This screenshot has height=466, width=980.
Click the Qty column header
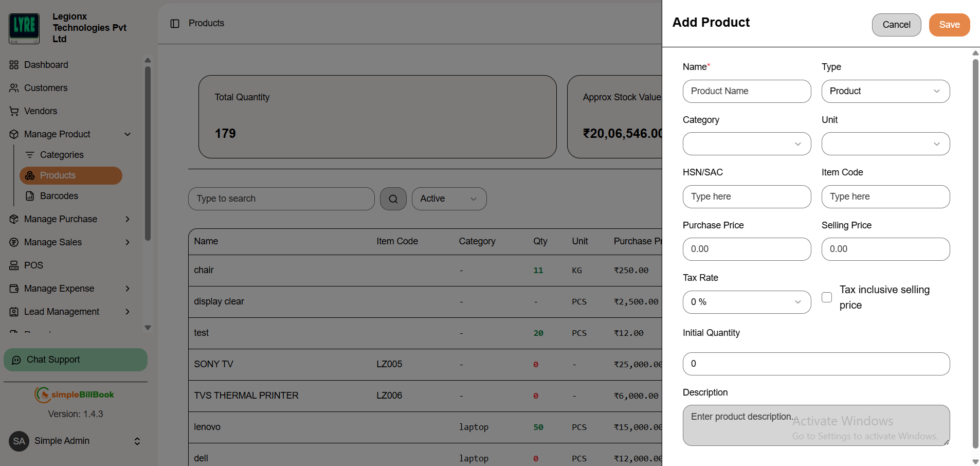click(x=540, y=241)
